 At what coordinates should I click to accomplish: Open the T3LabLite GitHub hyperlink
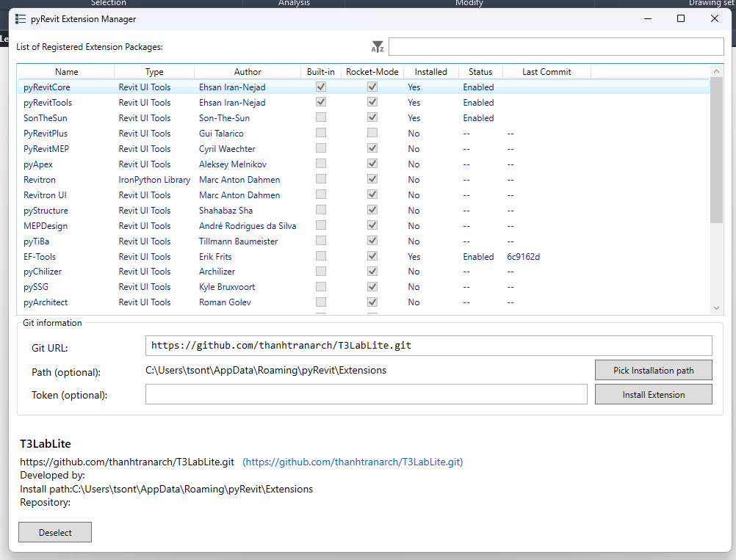353,462
